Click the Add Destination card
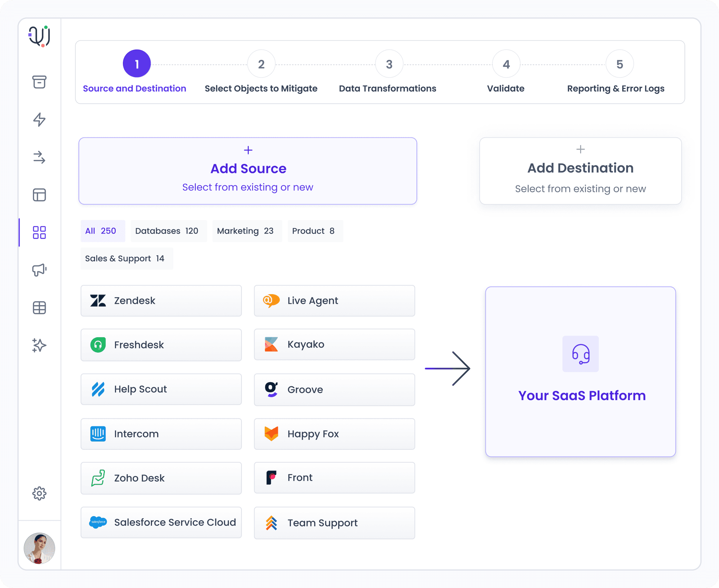Image resolution: width=719 pixels, height=588 pixels. (580, 171)
